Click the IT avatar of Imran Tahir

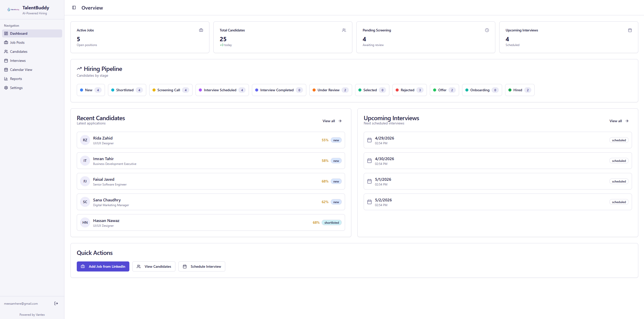click(85, 161)
